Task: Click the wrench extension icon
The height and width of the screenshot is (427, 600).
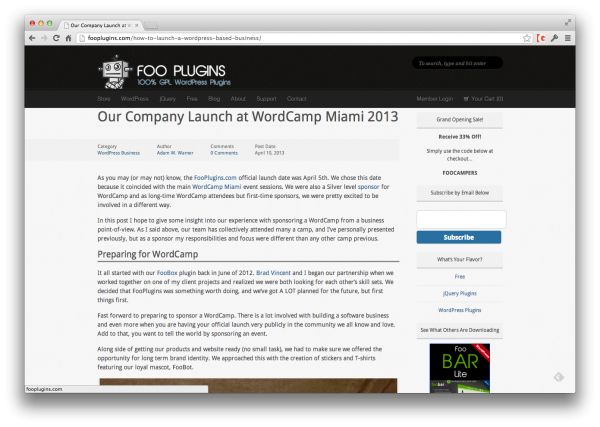Action: point(554,38)
